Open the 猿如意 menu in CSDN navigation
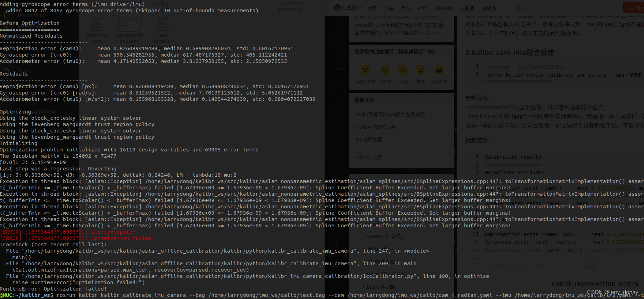Viewport: 644px width, 299px height. [x=489, y=8]
